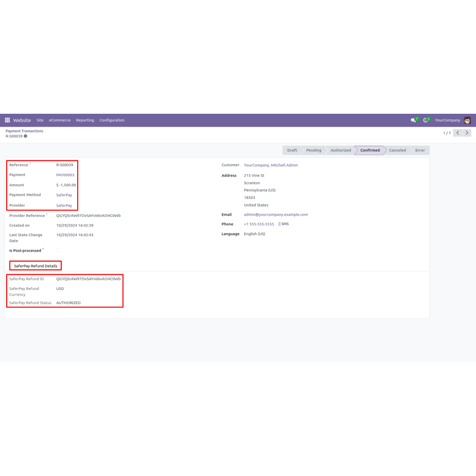The height and width of the screenshot is (476, 476).
Task: Click the SaferPay Refund ID value
Action: click(89, 279)
